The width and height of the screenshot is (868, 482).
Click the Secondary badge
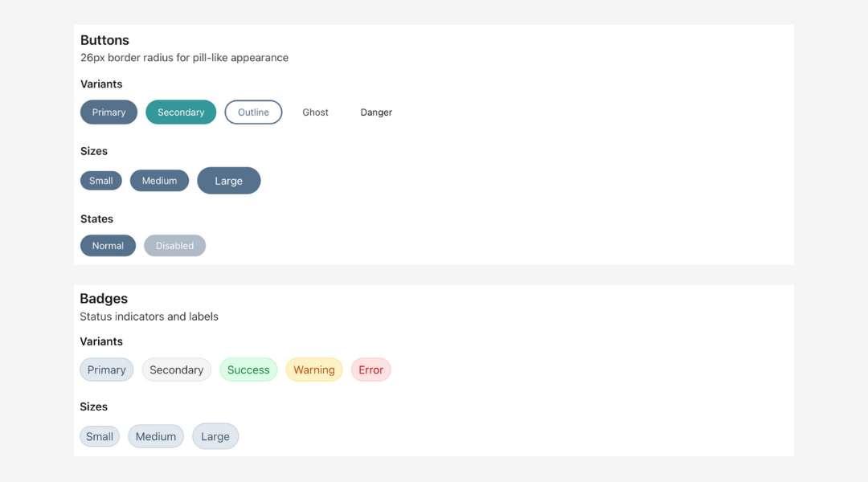(176, 370)
